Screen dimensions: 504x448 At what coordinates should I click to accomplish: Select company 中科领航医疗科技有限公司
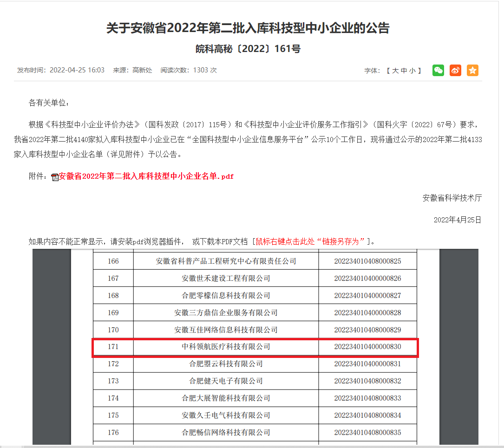226,346
